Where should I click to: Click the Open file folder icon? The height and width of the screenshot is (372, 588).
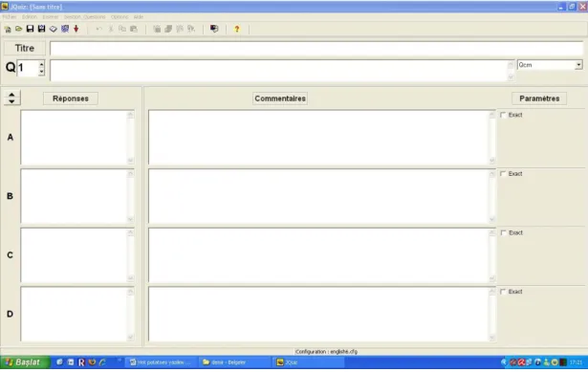click(x=19, y=29)
